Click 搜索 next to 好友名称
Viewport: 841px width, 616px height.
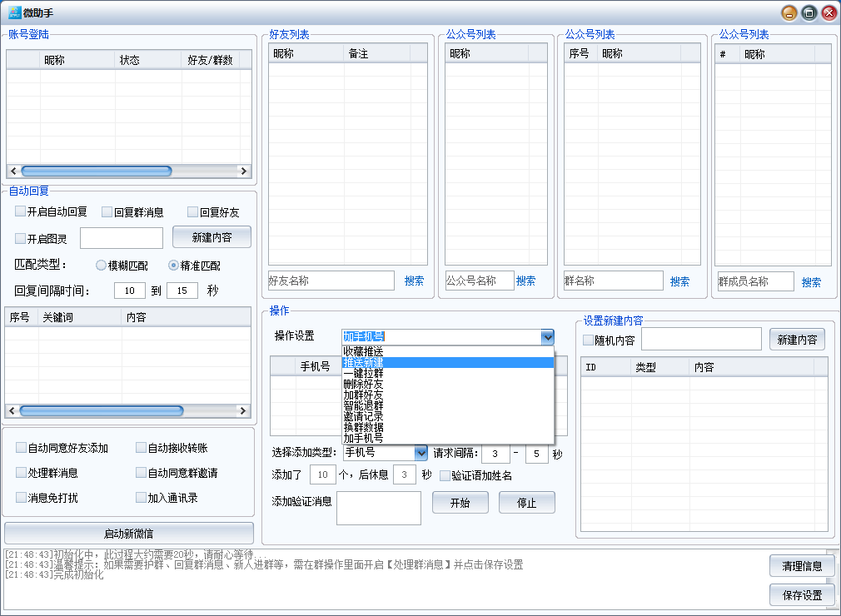(x=414, y=281)
